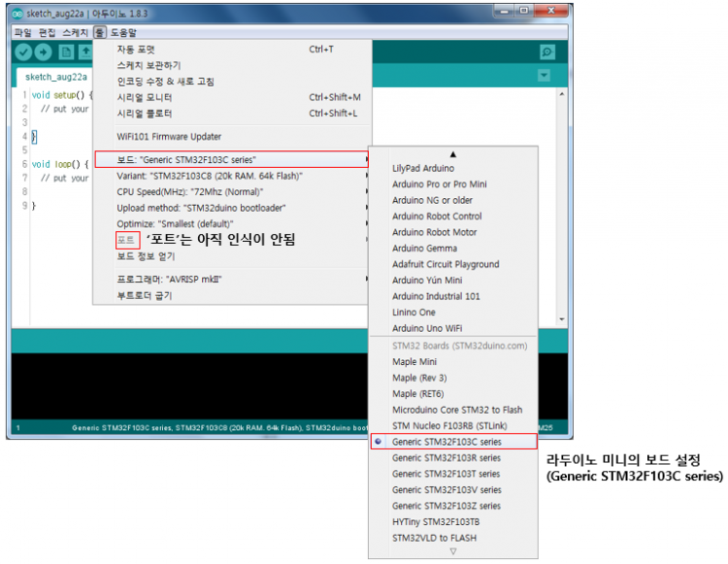Select Arduino Uno WiFi board
Viewport: 728px width, 564px height.
453,328
